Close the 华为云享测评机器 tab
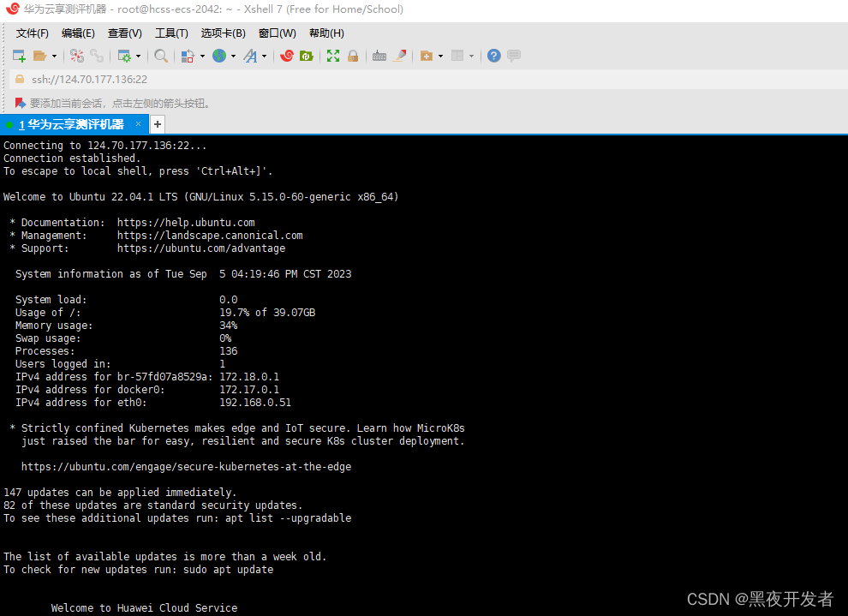848x616 pixels. [139, 124]
